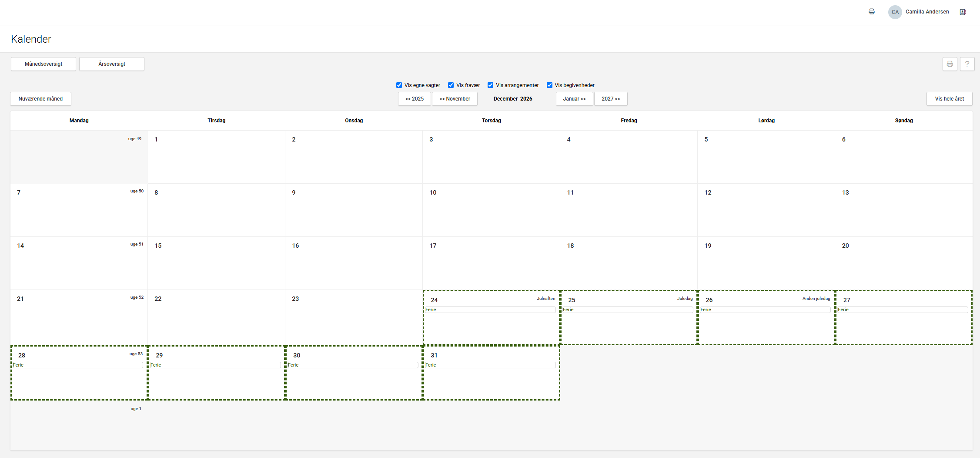980x458 pixels.
Task: Click the Anden juledag holiday label
Action: click(816, 299)
